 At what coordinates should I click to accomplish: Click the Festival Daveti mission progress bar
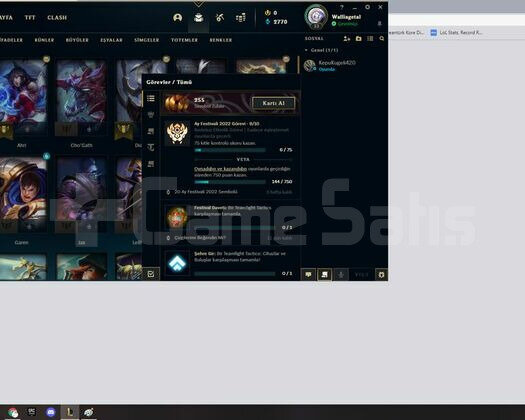(234, 227)
